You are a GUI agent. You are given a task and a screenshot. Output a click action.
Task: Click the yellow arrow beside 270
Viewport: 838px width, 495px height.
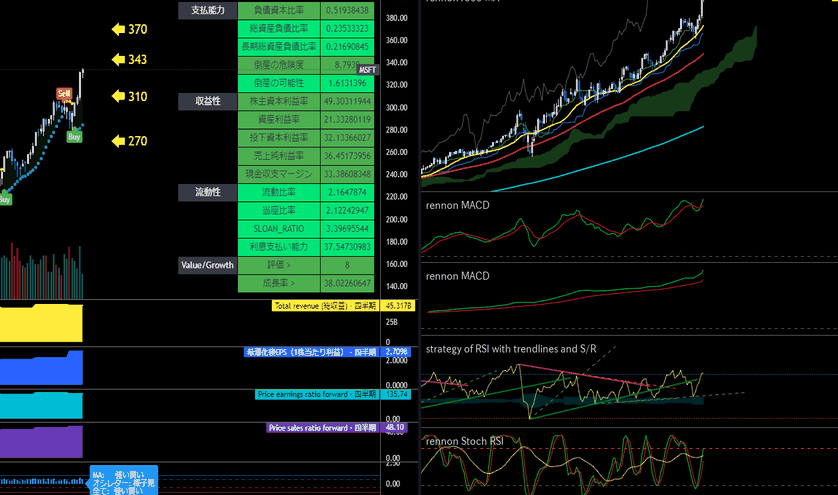click(x=117, y=141)
